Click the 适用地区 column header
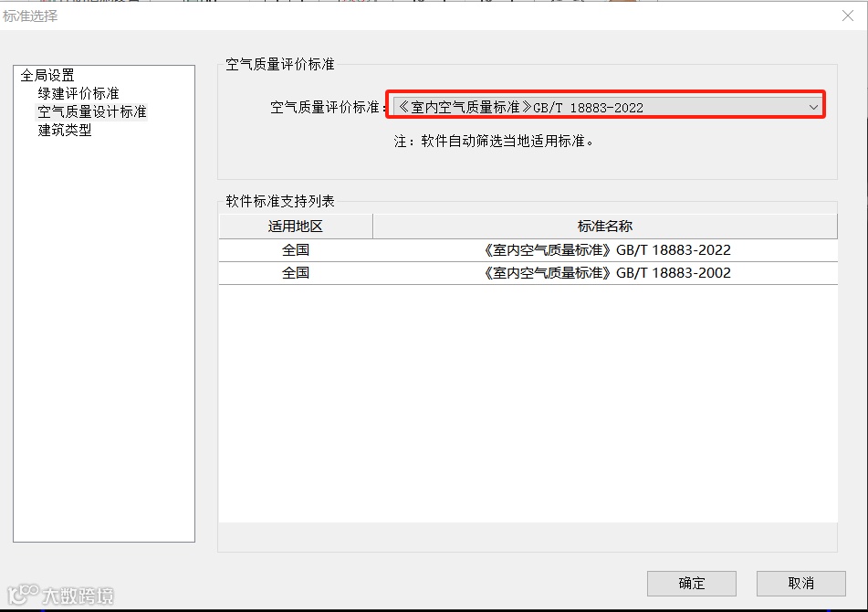This screenshot has height=612, width=868. (x=294, y=226)
